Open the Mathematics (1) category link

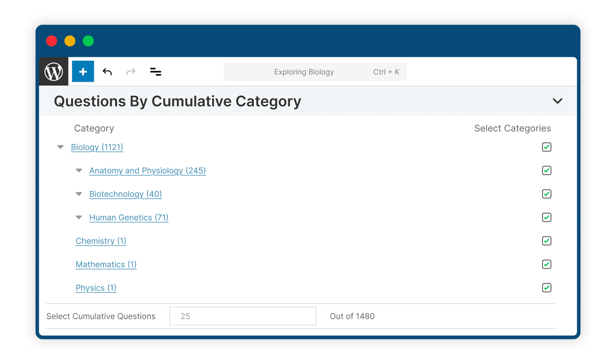106,264
